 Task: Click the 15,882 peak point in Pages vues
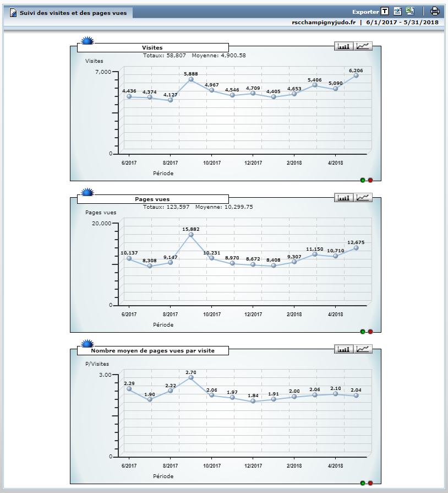[x=191, y=235]
